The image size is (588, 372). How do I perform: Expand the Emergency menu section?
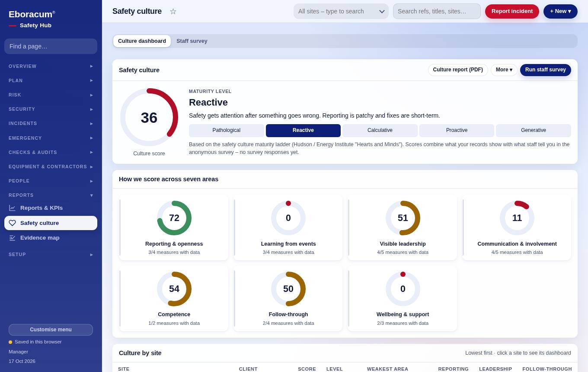click(x=51, y=138)
